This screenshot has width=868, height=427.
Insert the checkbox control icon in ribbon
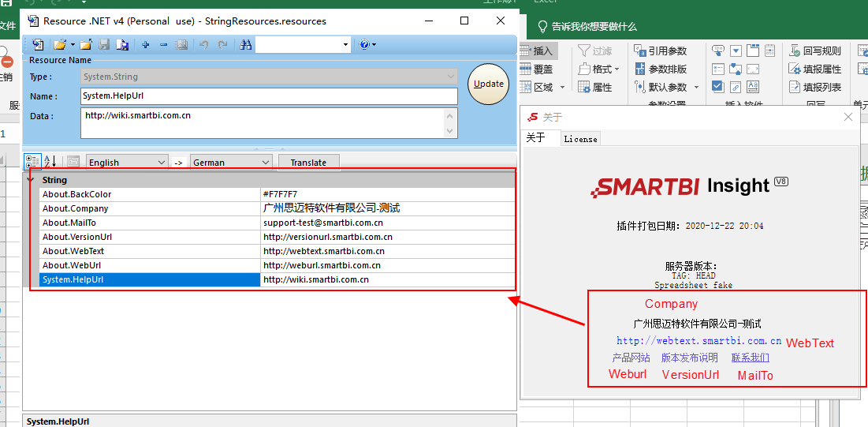[718, 87]
